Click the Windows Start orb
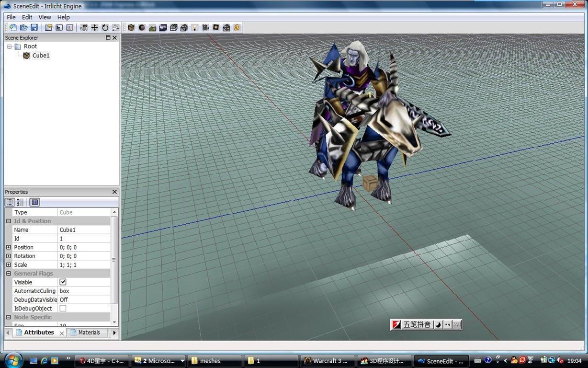588x368 pixels. (x=13, y=360)
